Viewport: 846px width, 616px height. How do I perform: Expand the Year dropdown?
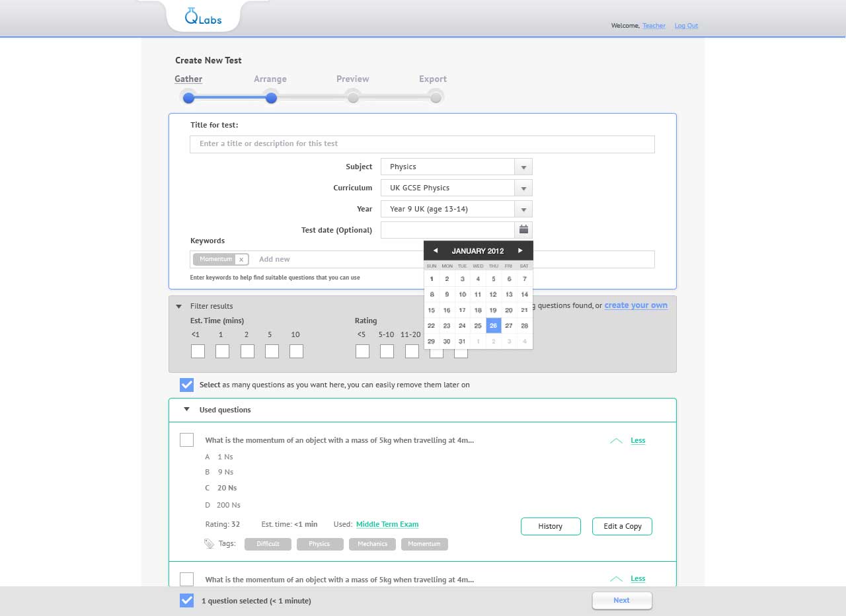(x=523, y=210)
